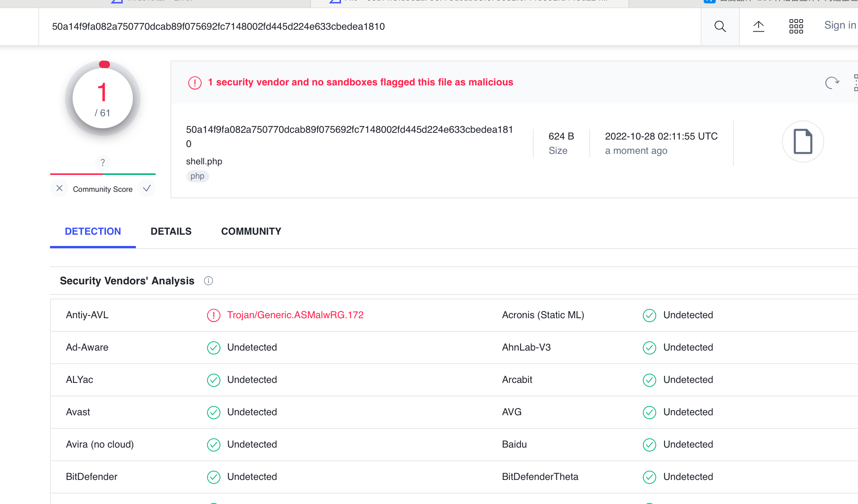
Task: Click the reanalyze refresh icon
Action: [x=832, y=82]
